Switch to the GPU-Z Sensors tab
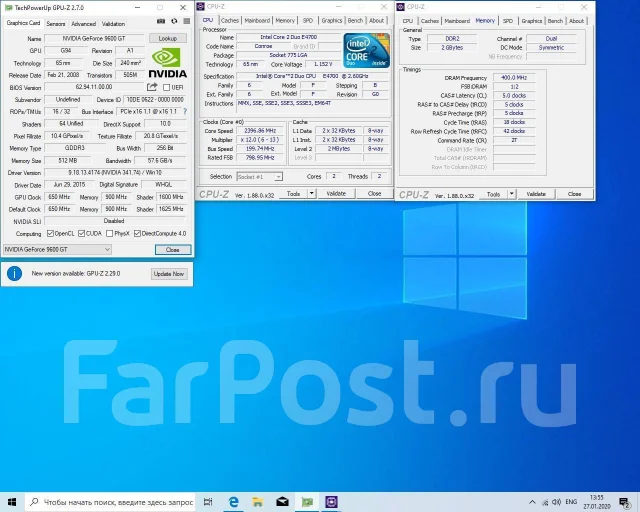This screenshot has width=640, height=512. point(56,24)
